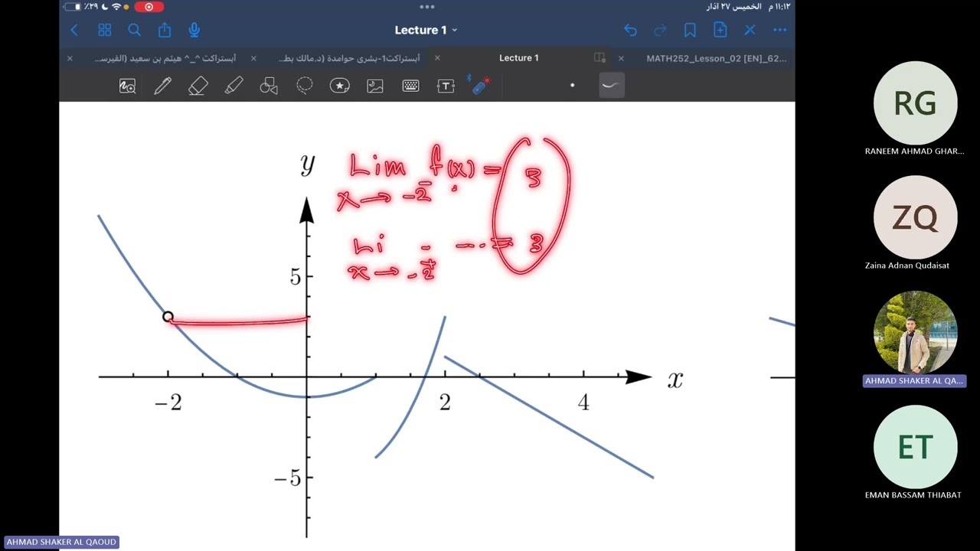Click the y-axis label −5
980x551 pixels.
tap(288, 479)
